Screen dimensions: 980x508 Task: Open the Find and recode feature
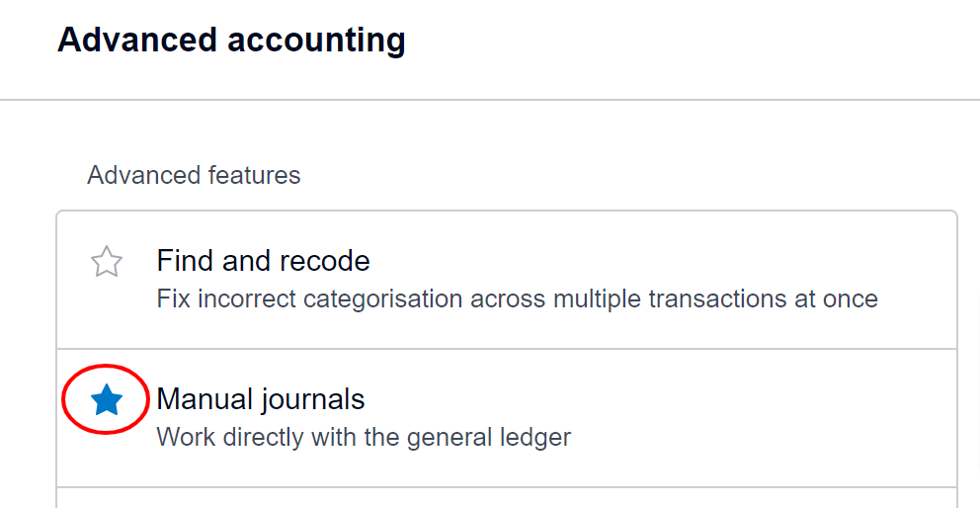(x=263, y=261)
